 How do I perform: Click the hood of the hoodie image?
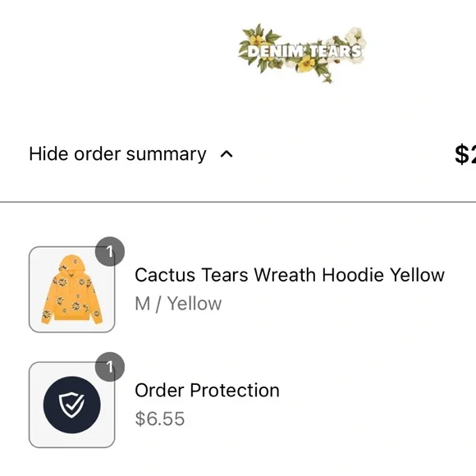[71, 264]
